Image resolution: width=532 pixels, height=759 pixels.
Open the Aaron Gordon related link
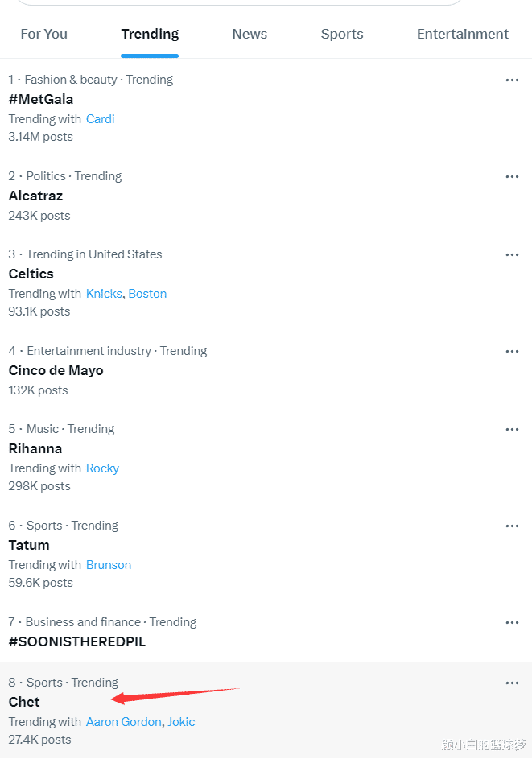[123, 722]
